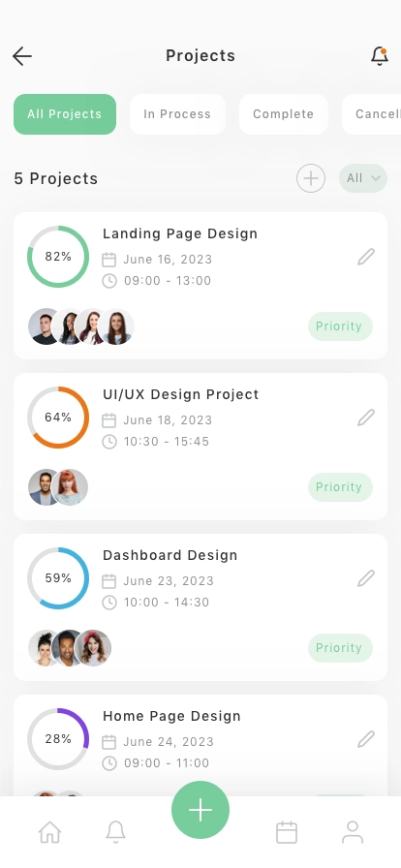Select first avatar on UI/UX Design Project

tap(44, 487)
